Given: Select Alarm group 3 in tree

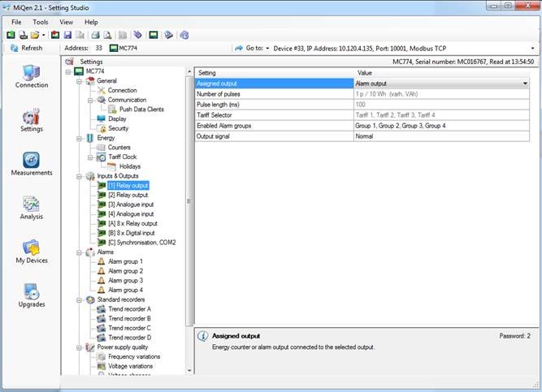Looking at the screenshot, I should (125, 281).
